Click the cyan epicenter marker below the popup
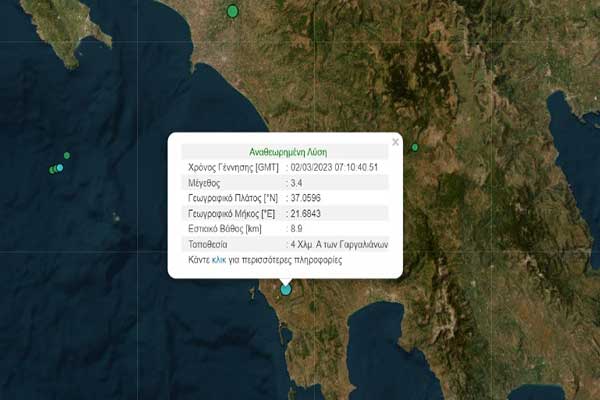This screenshot has width=600, height=400. pyautogui.click(x=286, y=289)
